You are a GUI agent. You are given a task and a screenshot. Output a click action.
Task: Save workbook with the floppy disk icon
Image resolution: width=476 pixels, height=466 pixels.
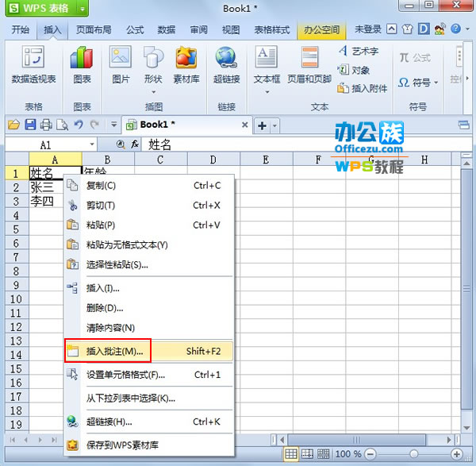[30, 125]
